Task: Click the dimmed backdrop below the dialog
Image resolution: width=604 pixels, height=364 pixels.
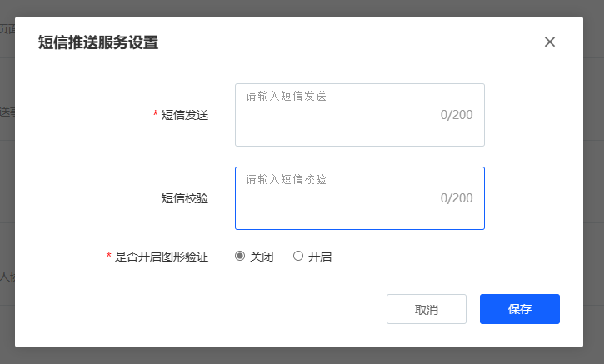Action: tap(302, 357)
